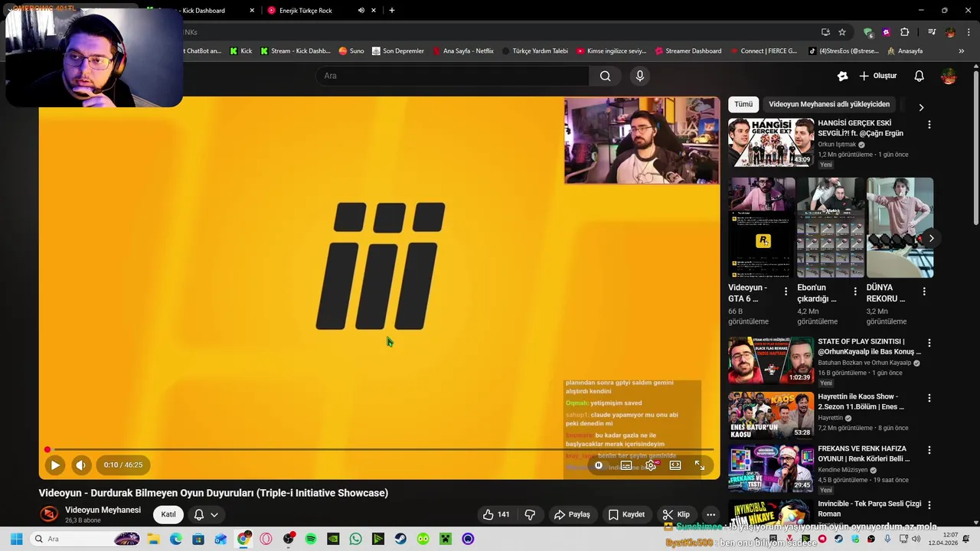Open options for Ebon'un çıkardığı short

854,292
